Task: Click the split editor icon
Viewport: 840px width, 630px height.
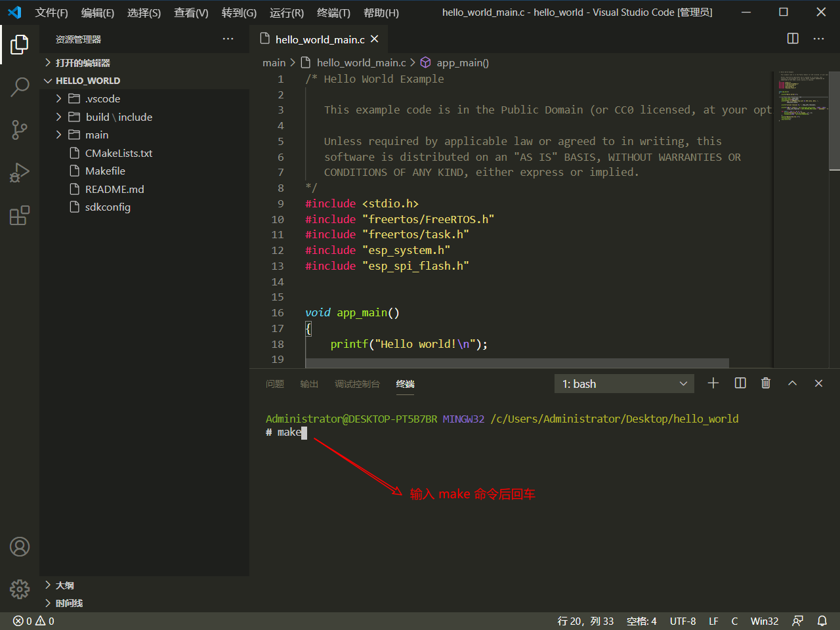Action: (x=793, y=39)
